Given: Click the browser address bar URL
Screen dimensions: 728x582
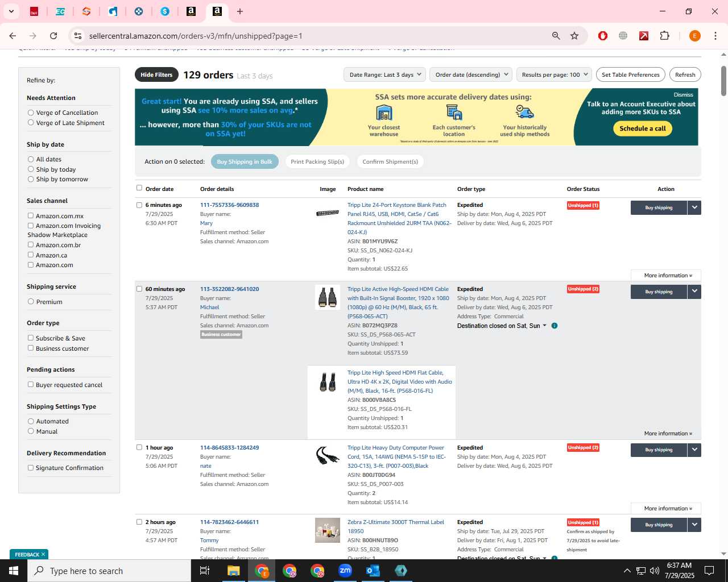Looking at the screenshot, I should coord(196,36).
